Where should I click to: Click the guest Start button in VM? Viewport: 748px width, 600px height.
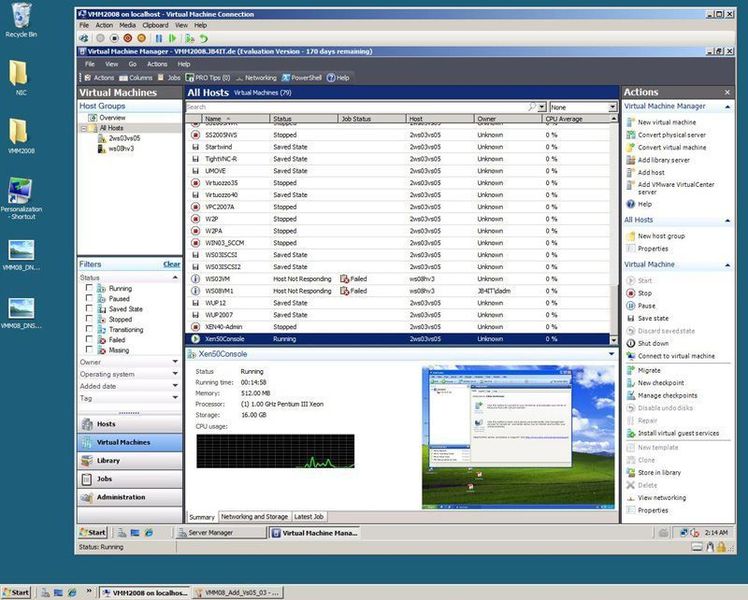(93, 533)
